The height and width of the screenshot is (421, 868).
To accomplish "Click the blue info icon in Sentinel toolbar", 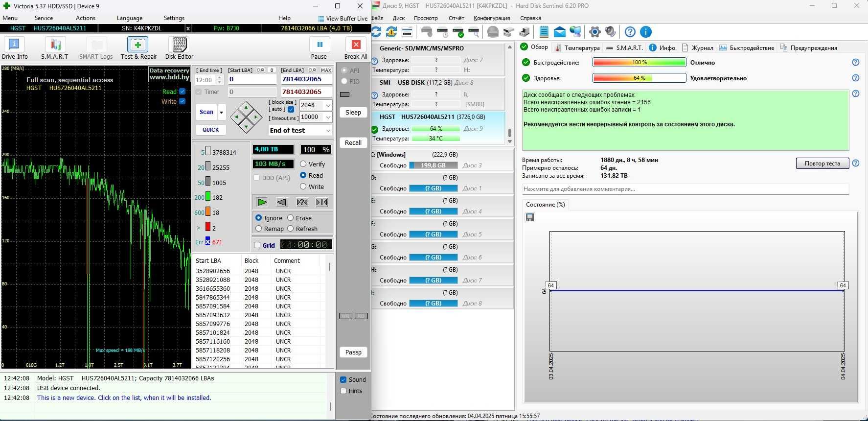I will tap(646, 32).
